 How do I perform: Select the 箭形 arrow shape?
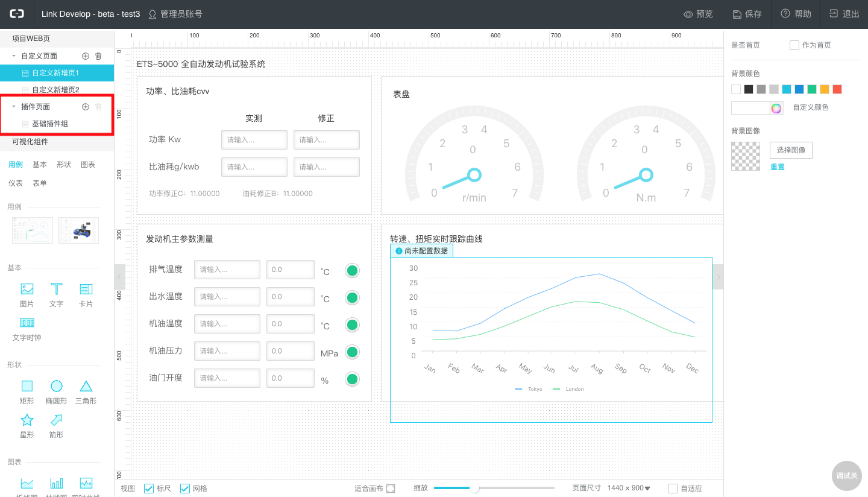pyautogui.click(x=56, y=420)
